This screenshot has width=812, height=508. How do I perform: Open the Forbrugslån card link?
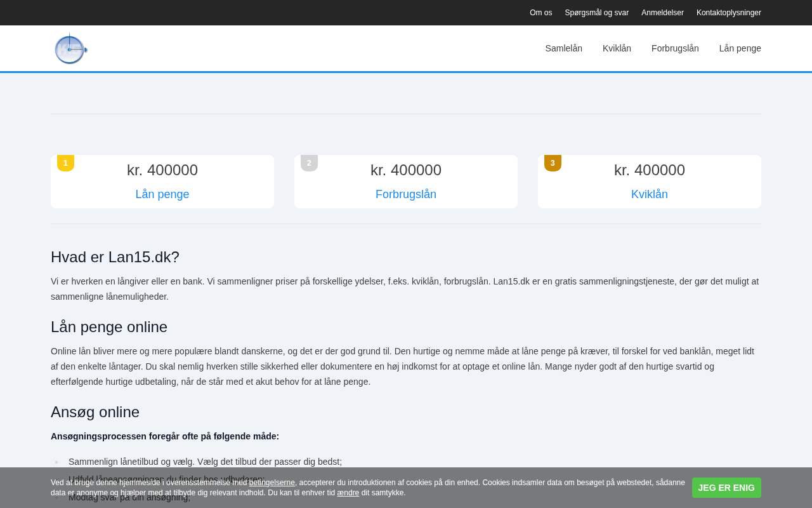[x=406, y=194]
